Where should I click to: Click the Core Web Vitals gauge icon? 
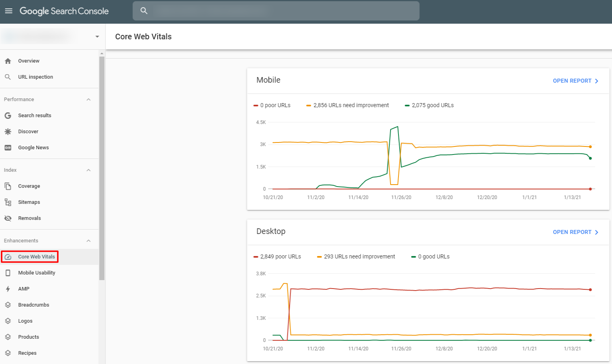tap(8, 257)
